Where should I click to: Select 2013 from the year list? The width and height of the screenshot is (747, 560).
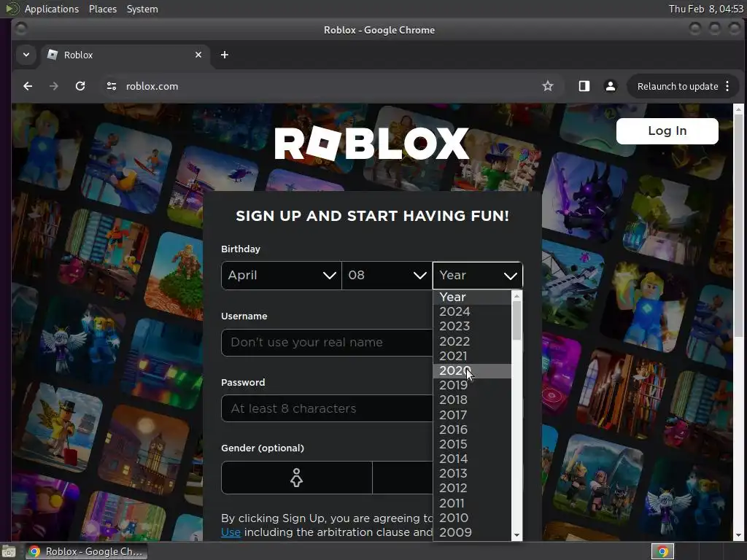[x=472, y=474]
